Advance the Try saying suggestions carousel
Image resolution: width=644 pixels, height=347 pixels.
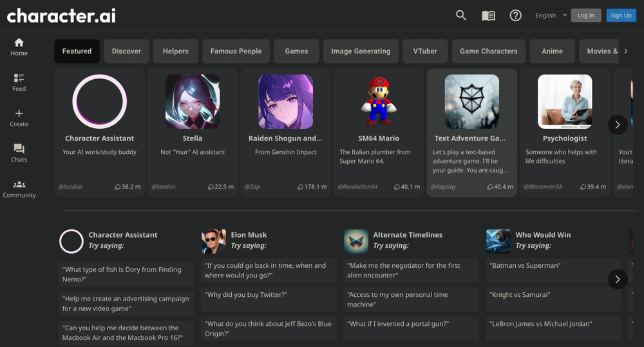(x=617, y=279)
